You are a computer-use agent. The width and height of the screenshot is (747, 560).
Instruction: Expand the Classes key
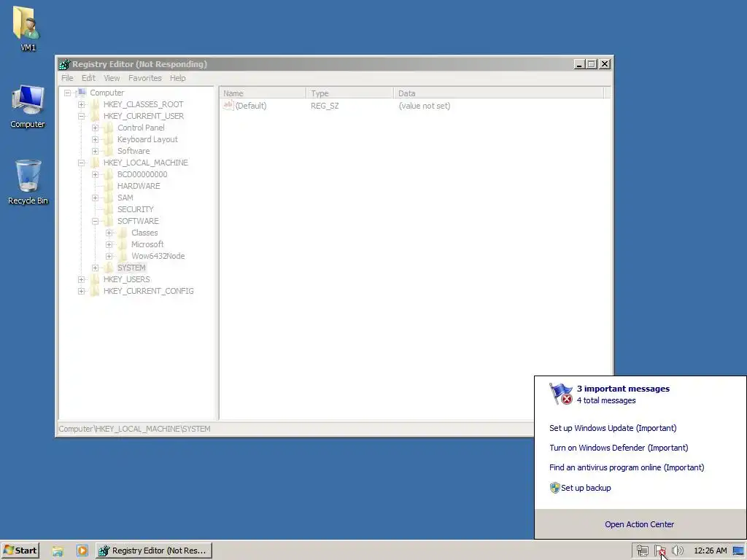(109, 233)
